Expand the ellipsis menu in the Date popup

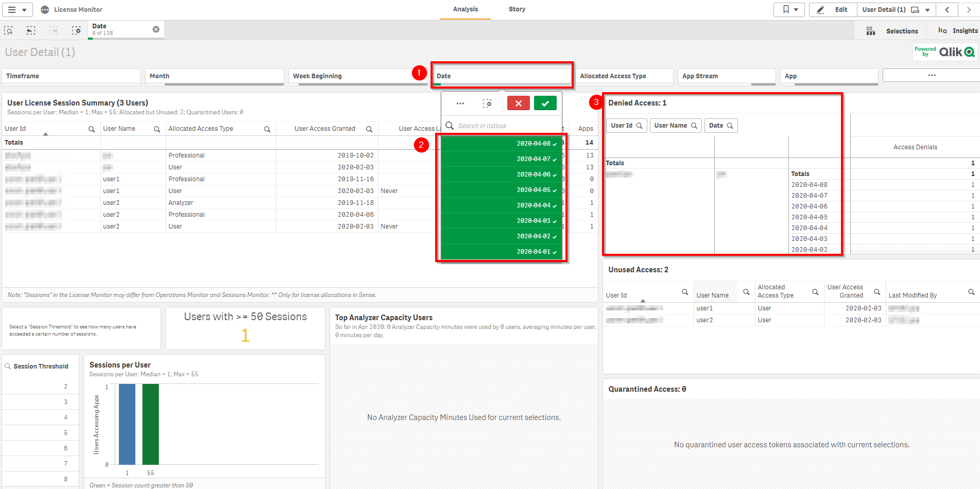(x=460, y=103)
